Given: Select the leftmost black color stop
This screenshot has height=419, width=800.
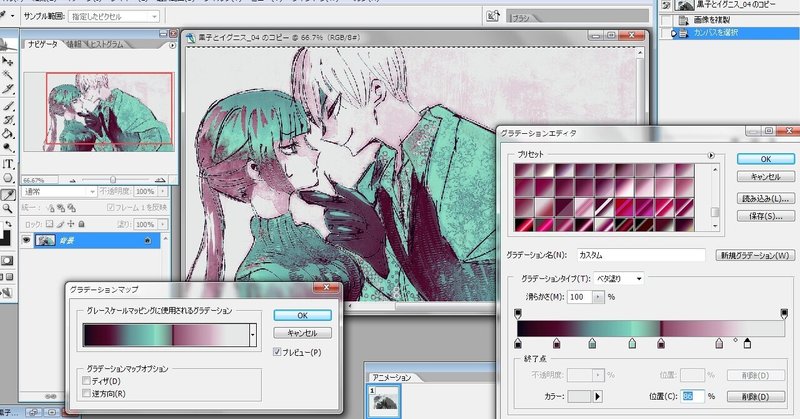Looking at the screenshot, I should point(518,343).
